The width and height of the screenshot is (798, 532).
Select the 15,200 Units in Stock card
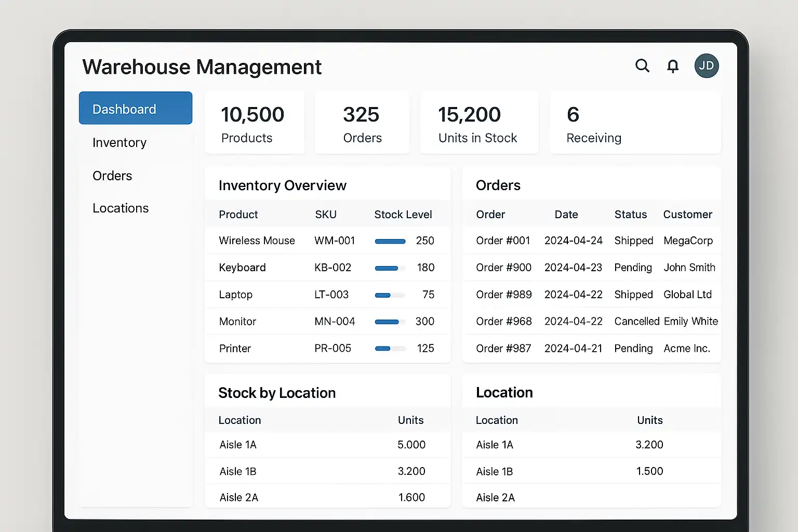(x=478, y=123)
